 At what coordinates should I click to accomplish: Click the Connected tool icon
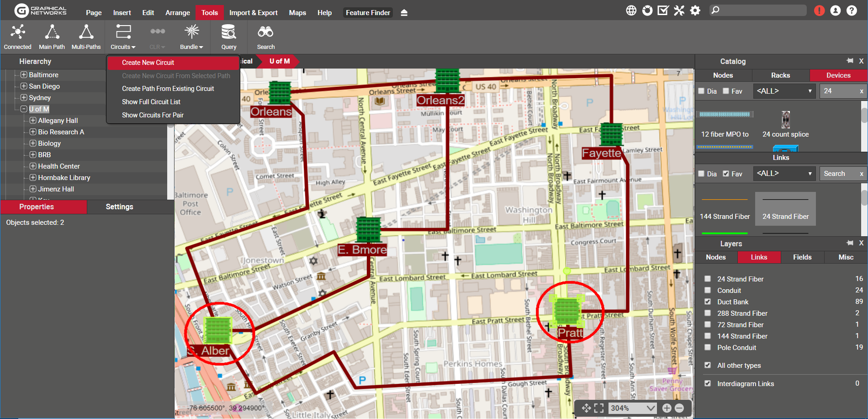click(18, 37)
